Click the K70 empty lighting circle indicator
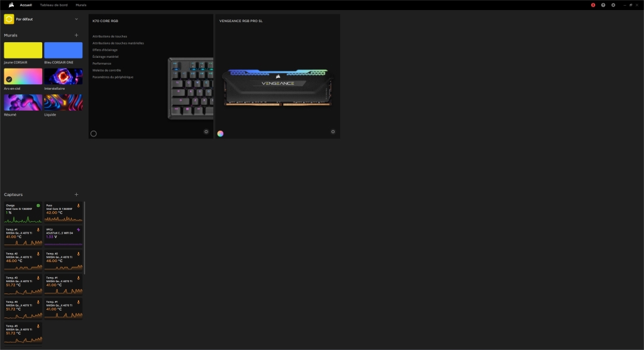The width and height of the screenshot is (644, 350). click(x=94, y=133)
